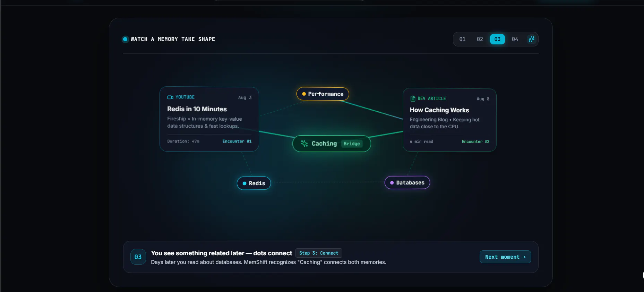This screenshot has width=644, height=292.
Task: Click the Watch a Memory Take Shape heading
Action: coord(173,39)
